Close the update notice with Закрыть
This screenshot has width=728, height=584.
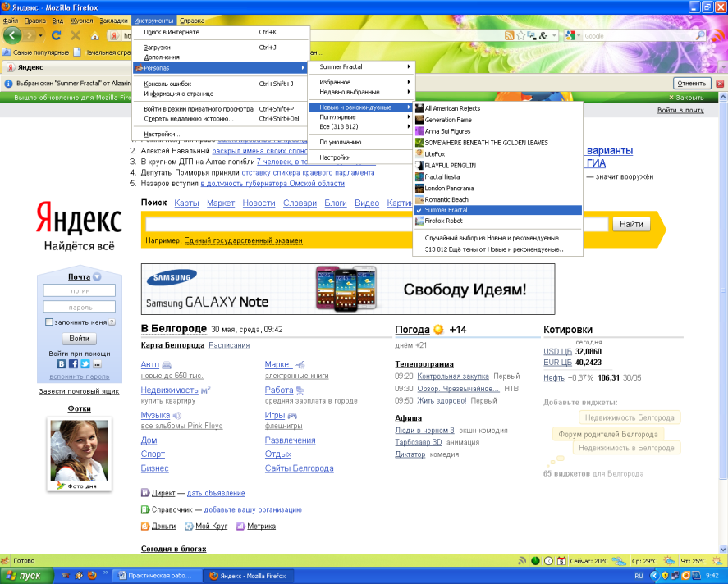point(686,98)
